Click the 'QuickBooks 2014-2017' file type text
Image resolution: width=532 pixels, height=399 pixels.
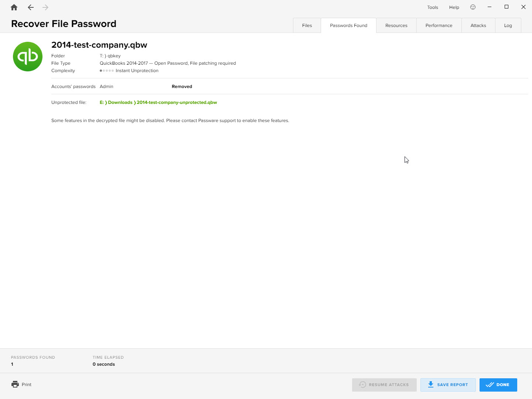124,63
